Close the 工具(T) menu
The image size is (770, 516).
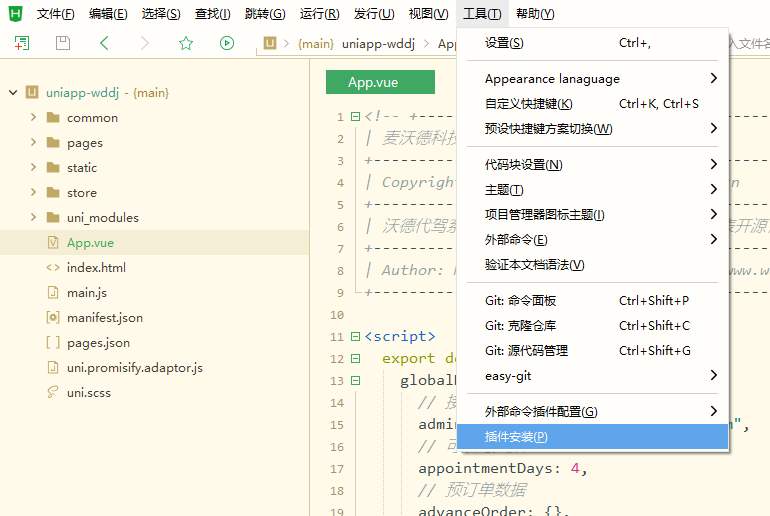coord(482,14)
